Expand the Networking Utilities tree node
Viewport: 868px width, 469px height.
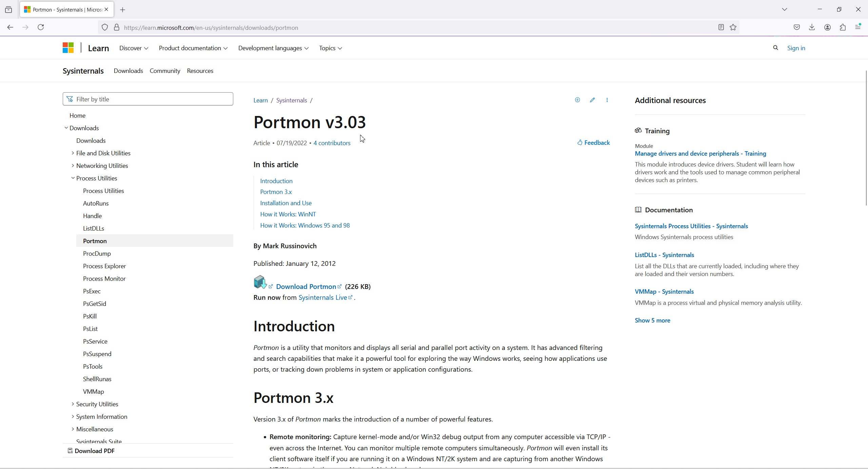[x=73, y=165]
